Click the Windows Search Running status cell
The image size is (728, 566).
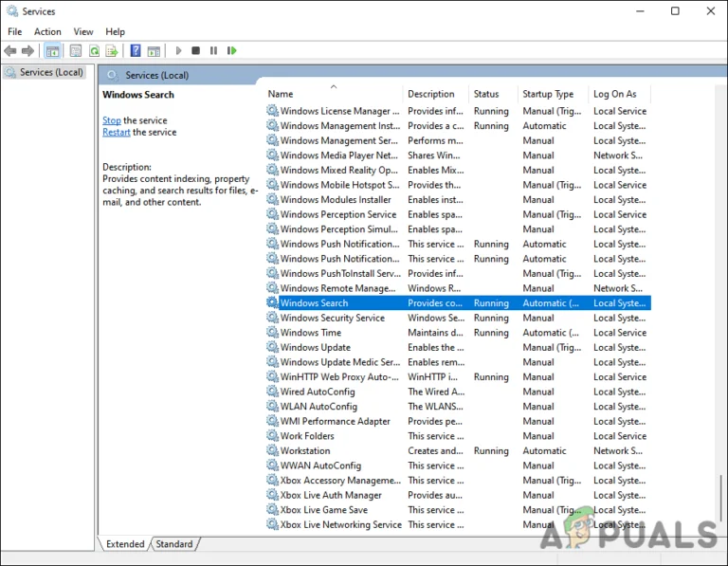pos(491,302)
